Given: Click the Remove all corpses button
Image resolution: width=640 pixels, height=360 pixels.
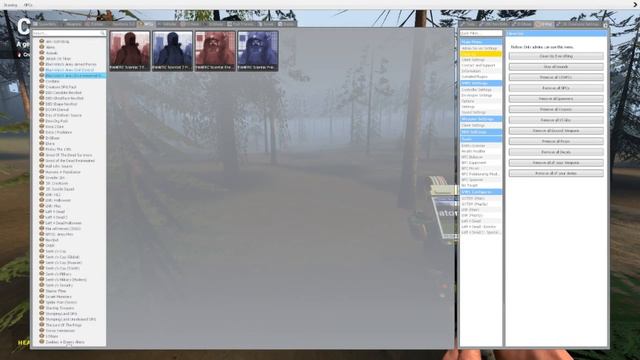Looking at the screenshot, I should (556, 109).
